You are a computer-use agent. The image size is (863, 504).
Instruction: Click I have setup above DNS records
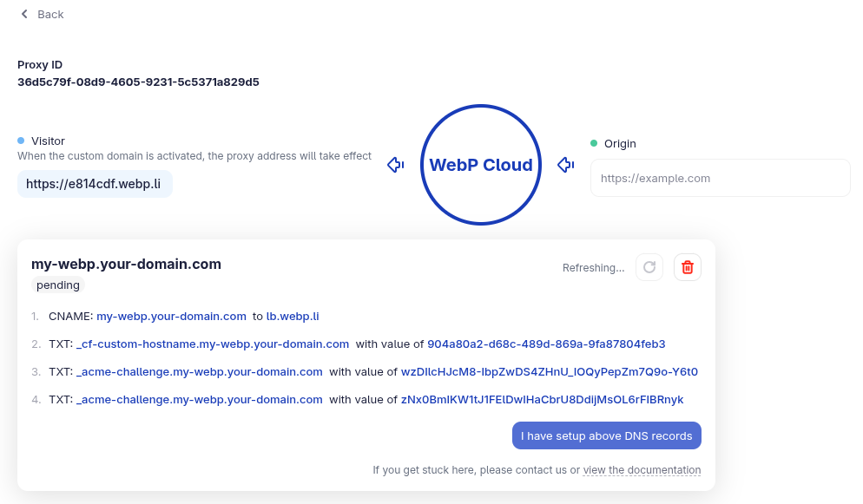607,435
